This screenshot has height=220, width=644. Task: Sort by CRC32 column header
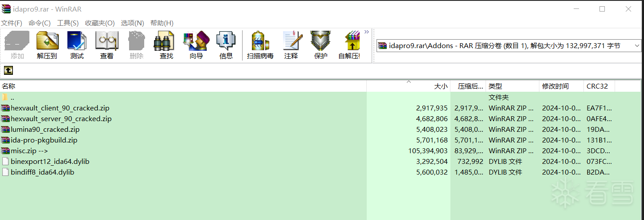[x=599, y=86]
